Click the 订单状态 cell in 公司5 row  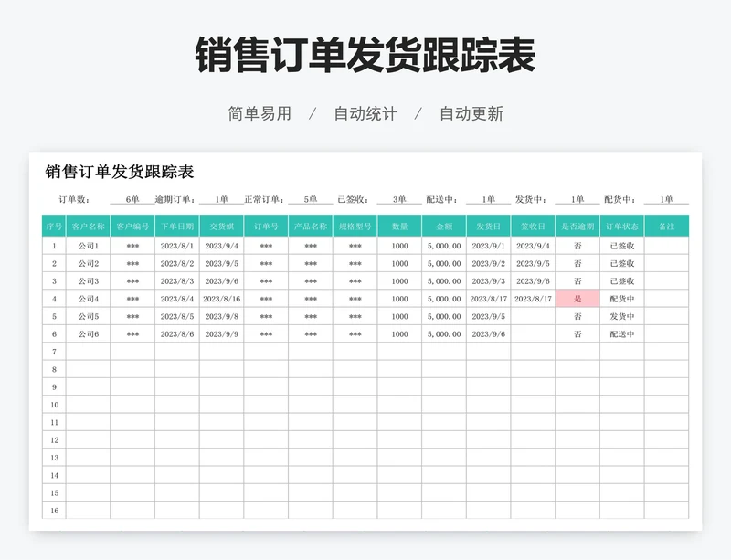point(622,316)
